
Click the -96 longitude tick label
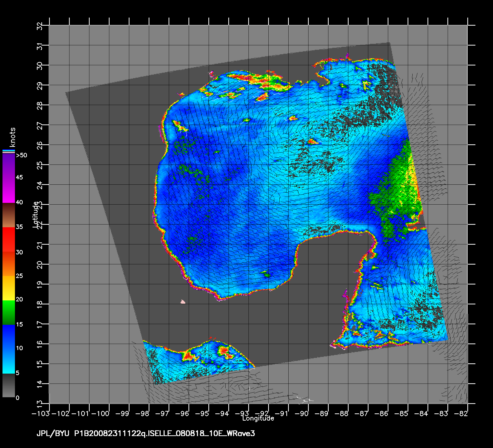click(x=182, y=414)
